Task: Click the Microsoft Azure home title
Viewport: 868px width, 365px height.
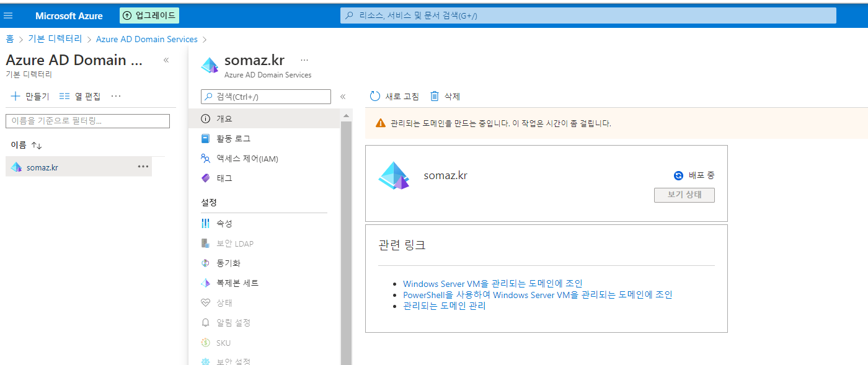Action: click(x=69, y=15)
